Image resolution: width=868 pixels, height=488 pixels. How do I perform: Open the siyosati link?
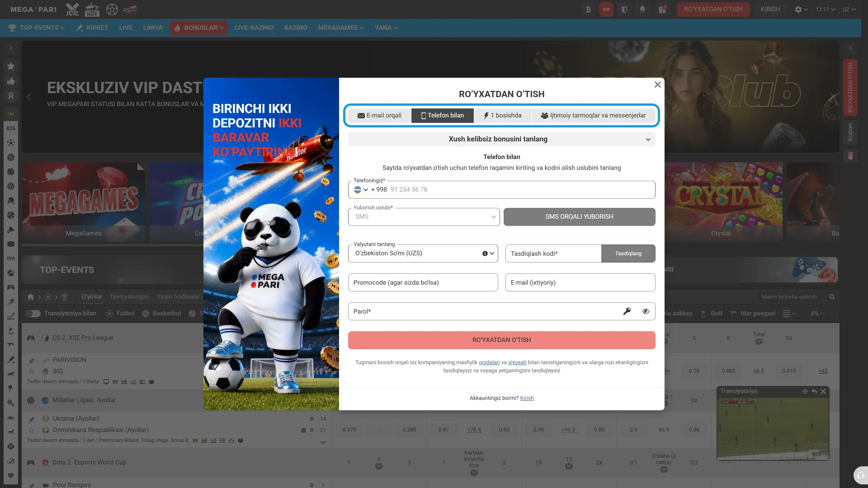[x=517, y=362]
